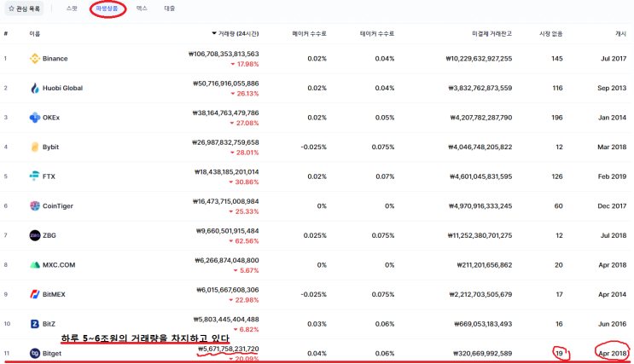
Task: Click Bybit volume ₩26,987,832,759,658
Action: tap(225, 142)
